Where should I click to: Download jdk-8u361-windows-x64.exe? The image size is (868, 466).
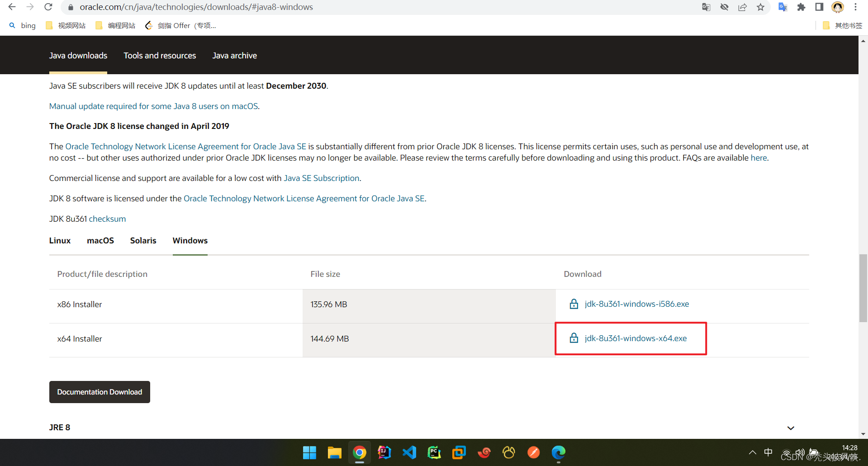pos(636,338)
